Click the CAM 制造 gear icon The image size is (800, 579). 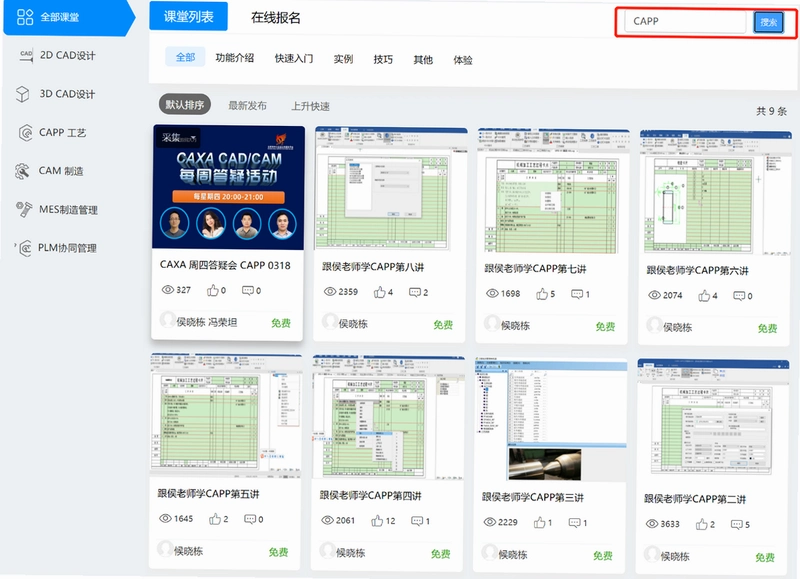22,171
